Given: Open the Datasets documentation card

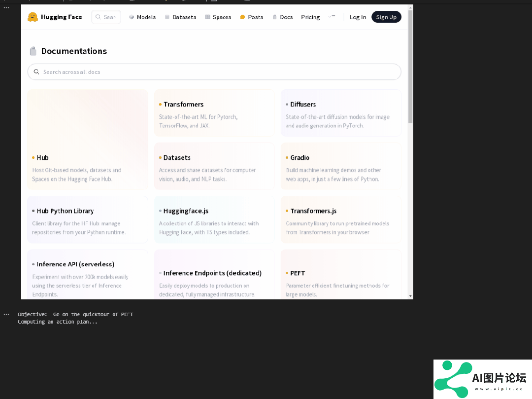Looking at the screenshot, I should 214,166.
